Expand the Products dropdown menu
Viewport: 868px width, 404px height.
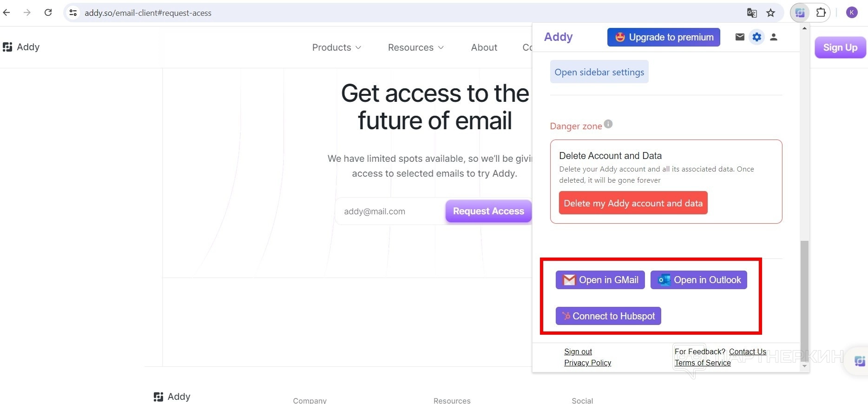336,47
